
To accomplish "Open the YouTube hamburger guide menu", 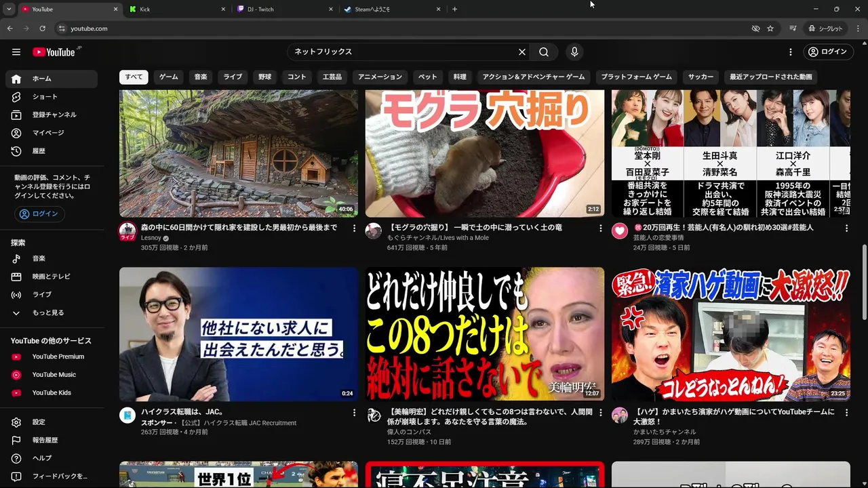I will (x=16, y=52).
